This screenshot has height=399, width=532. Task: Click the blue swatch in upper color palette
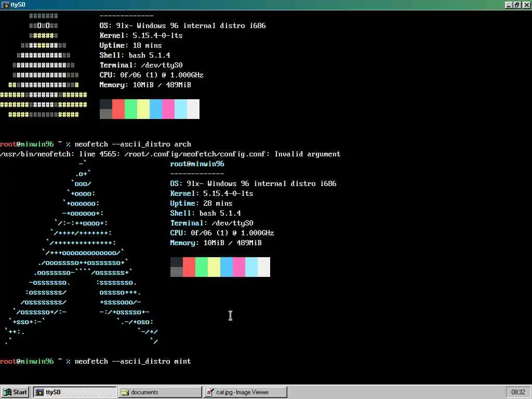point(156,109)
